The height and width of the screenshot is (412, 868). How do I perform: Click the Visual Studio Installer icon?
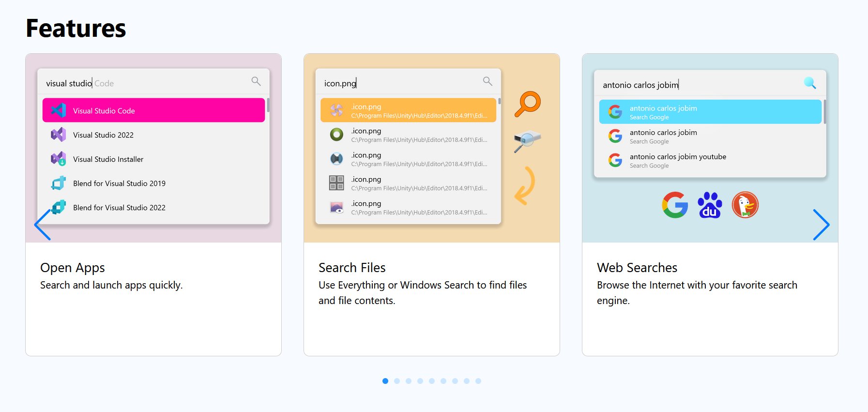[59, 159]
